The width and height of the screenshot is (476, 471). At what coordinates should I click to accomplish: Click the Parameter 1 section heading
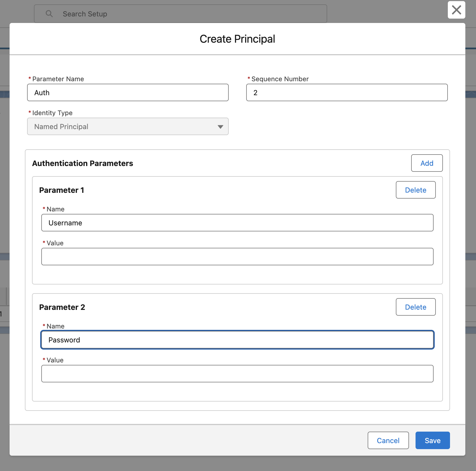tap(62, 190)
